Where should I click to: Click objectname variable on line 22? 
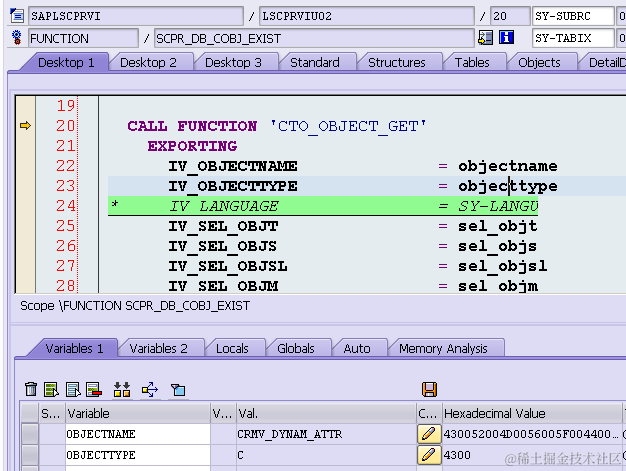(507, 166)
